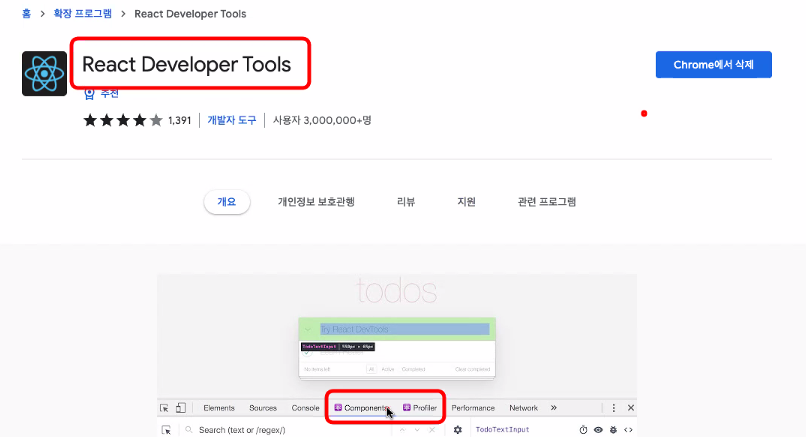The image size is (806, 437).
Task: Switch to the 관련 프로그램 tab
Action: [x=547, y=202]
